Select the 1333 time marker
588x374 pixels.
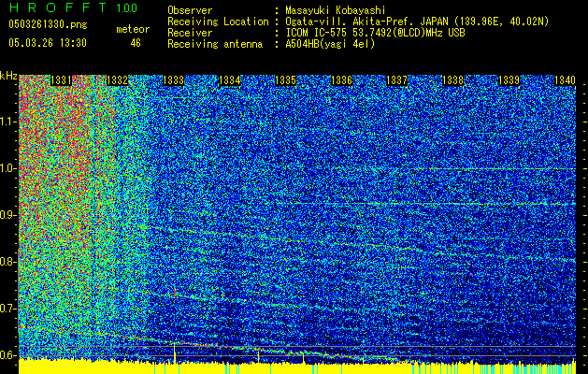(174, 80)
